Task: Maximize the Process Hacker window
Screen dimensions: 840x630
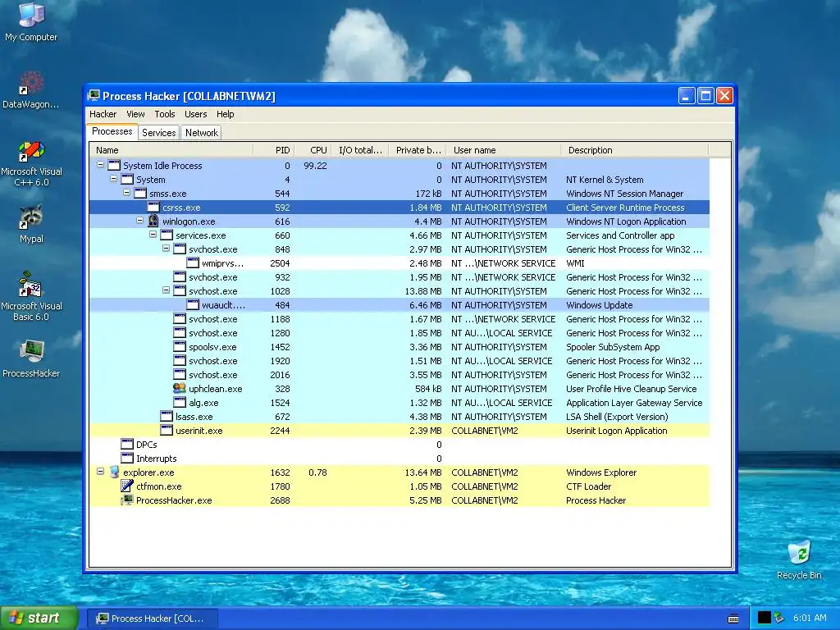Action: coord(705,96)
